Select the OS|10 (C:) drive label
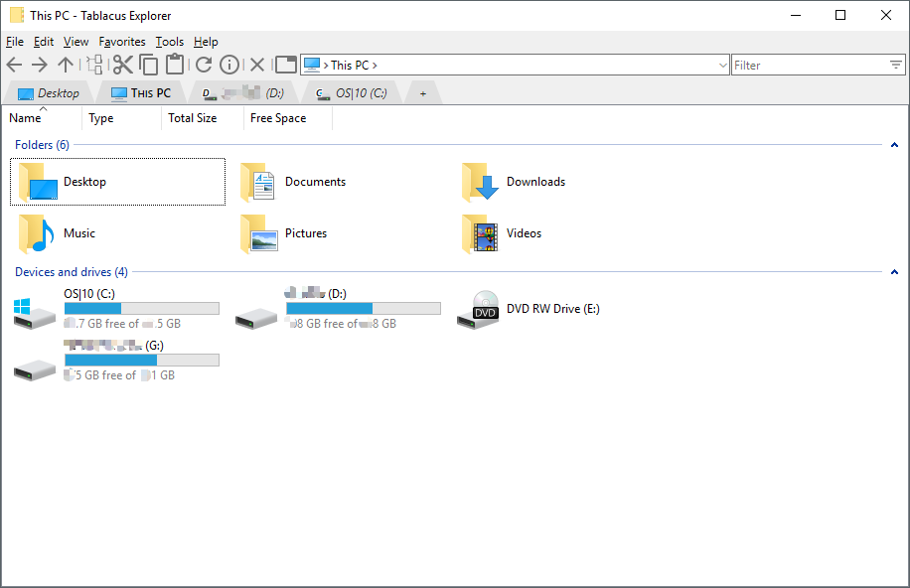The height and width of the screenshot is (588, 910). click(x=89, y=294)
